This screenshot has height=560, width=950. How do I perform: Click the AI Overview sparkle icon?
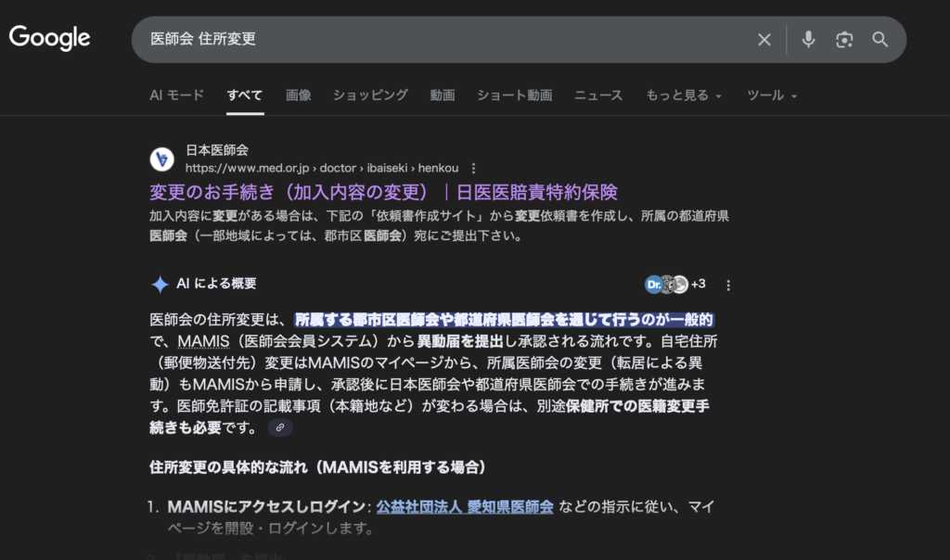click(x=158, y=284)
